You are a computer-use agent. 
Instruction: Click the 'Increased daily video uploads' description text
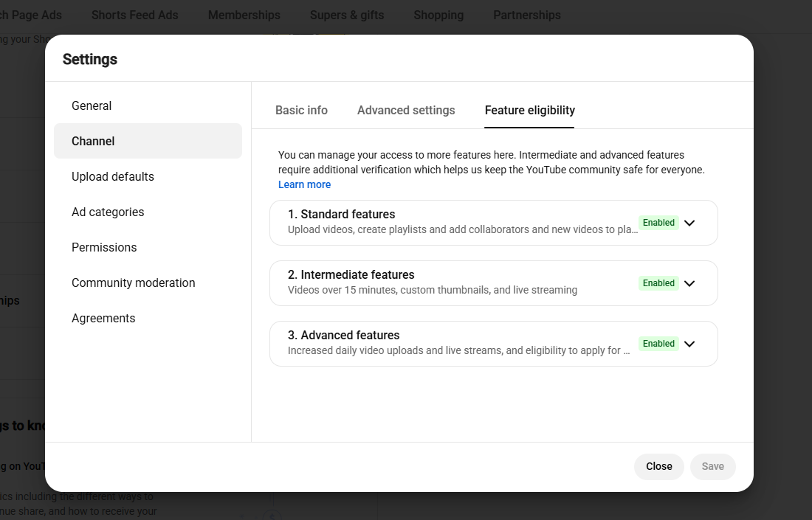(x=459, y=350)
